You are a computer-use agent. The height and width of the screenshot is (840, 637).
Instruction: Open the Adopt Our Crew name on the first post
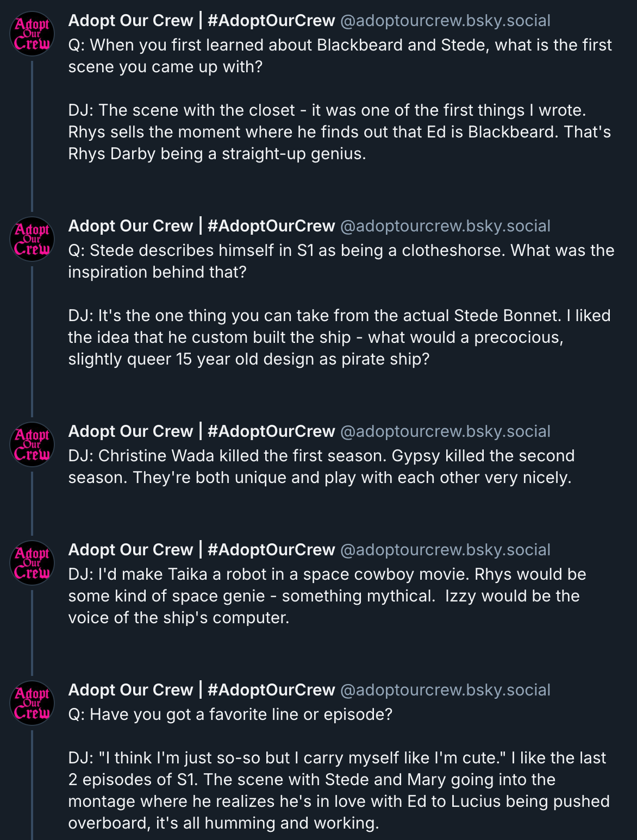coord(201,21)
